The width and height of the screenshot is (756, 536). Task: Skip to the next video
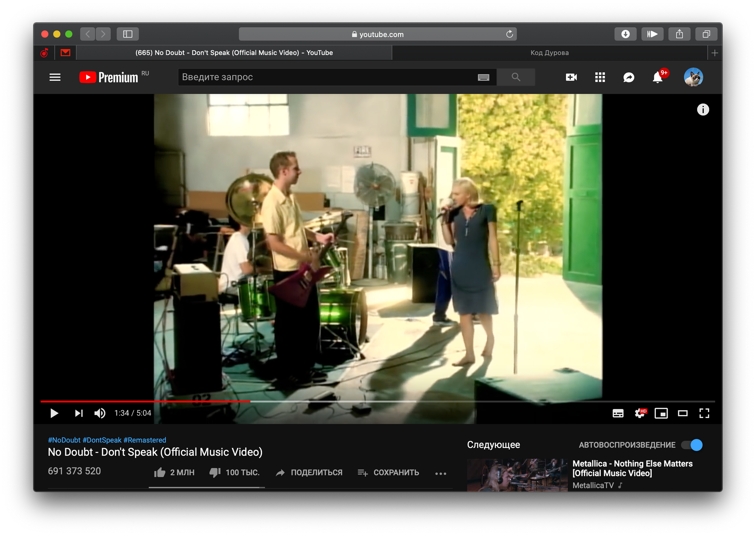[x=79, y=413]
